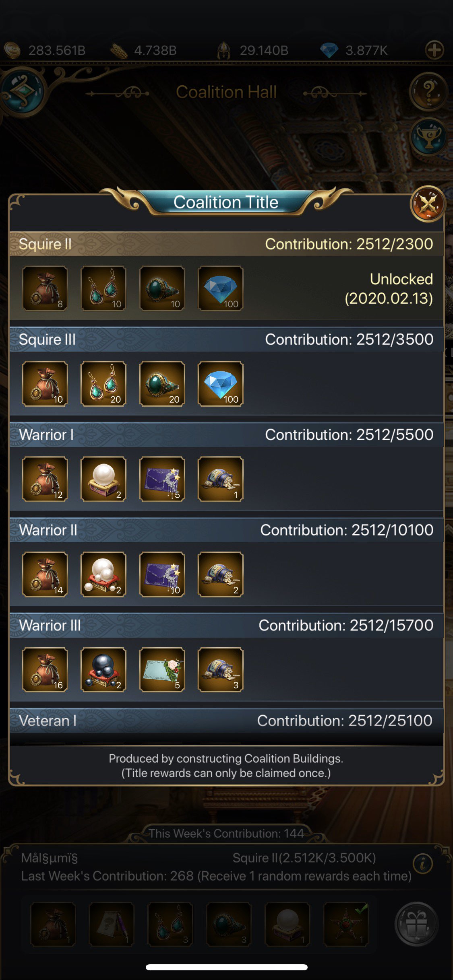Image resolution: width=453 pixels, height=980 pixels.
Task: Tap the Veteran I title header
Action: tap(226, 721)
